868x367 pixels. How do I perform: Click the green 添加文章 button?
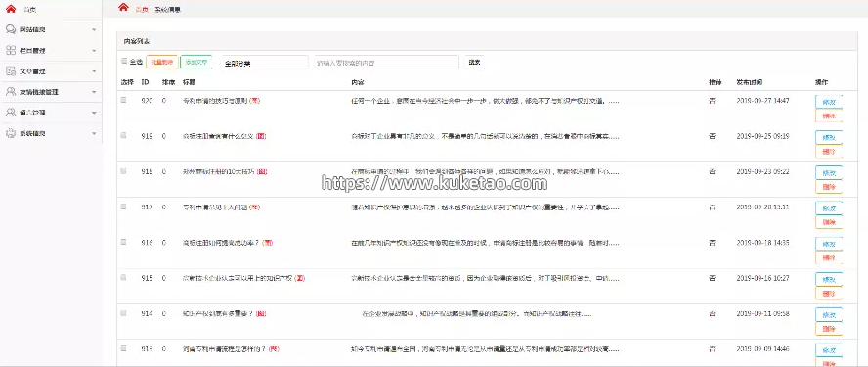click(196, 62)
